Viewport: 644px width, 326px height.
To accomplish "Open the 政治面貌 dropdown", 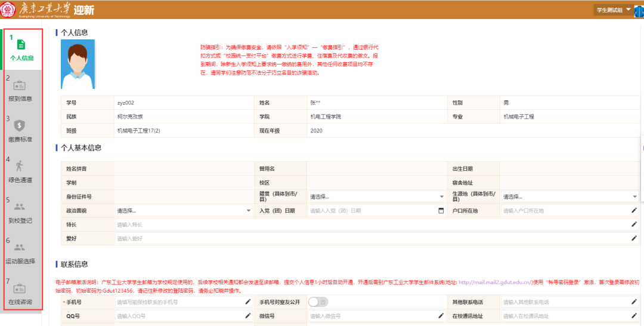I will pos(184,211).
